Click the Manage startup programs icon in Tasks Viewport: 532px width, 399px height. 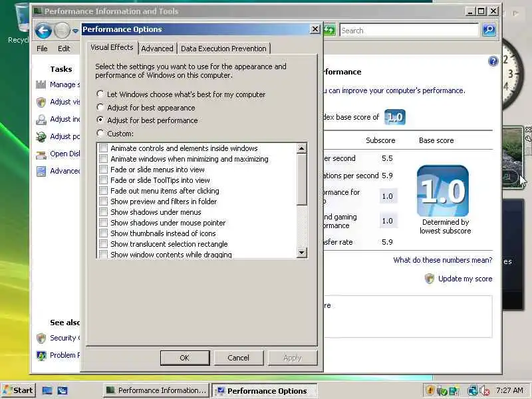tap(41, 84)
